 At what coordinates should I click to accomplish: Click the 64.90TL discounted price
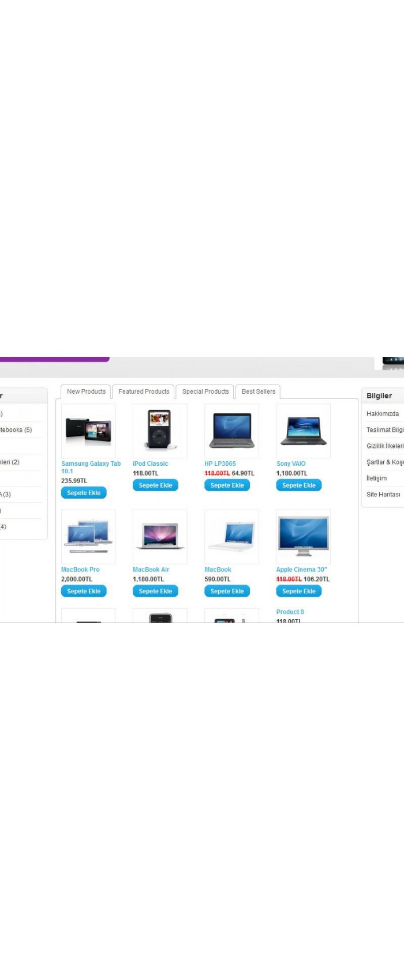click(x=243, y=473)
